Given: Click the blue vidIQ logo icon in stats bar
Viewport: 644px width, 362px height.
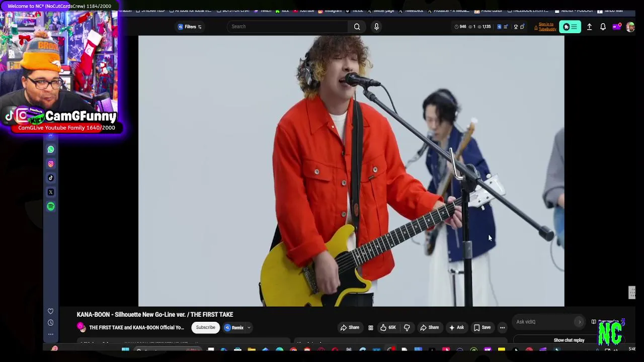Looking at the screenshot, I should coord(499,27).
